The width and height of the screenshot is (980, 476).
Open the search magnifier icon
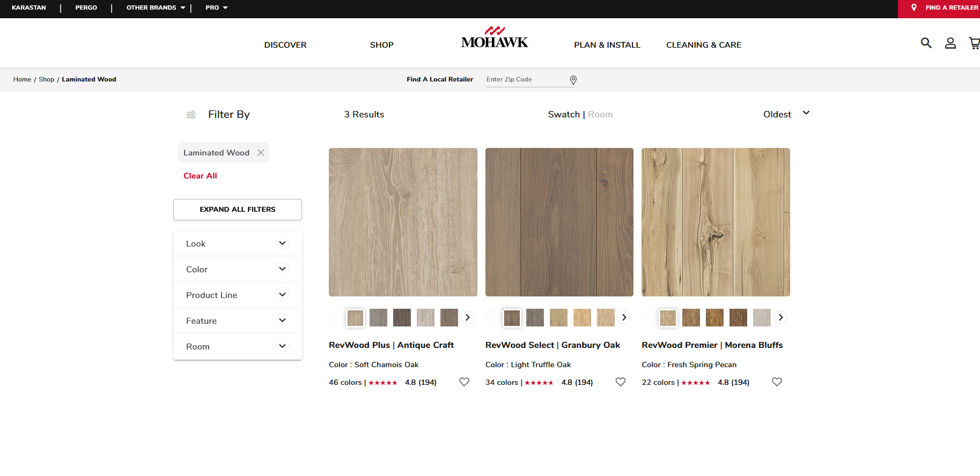pyautogui.click(x=926, y=43)
